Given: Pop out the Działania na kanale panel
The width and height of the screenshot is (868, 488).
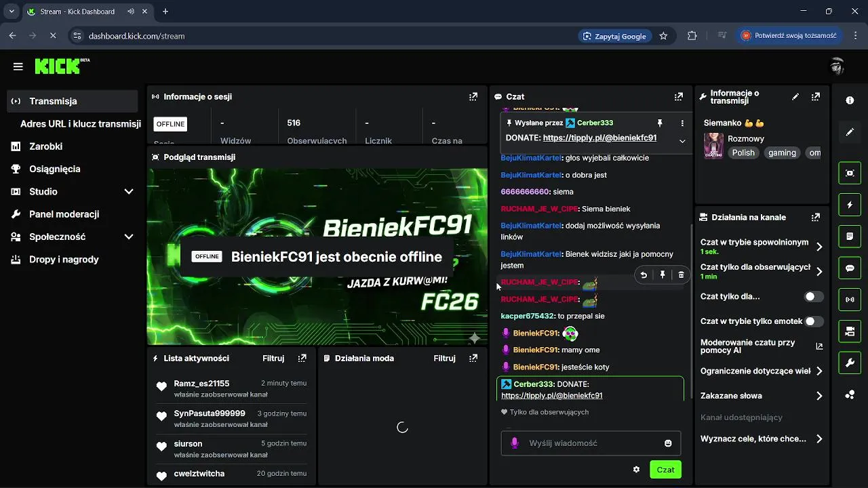Looking at the screenshot, I should tap(816, 218).
